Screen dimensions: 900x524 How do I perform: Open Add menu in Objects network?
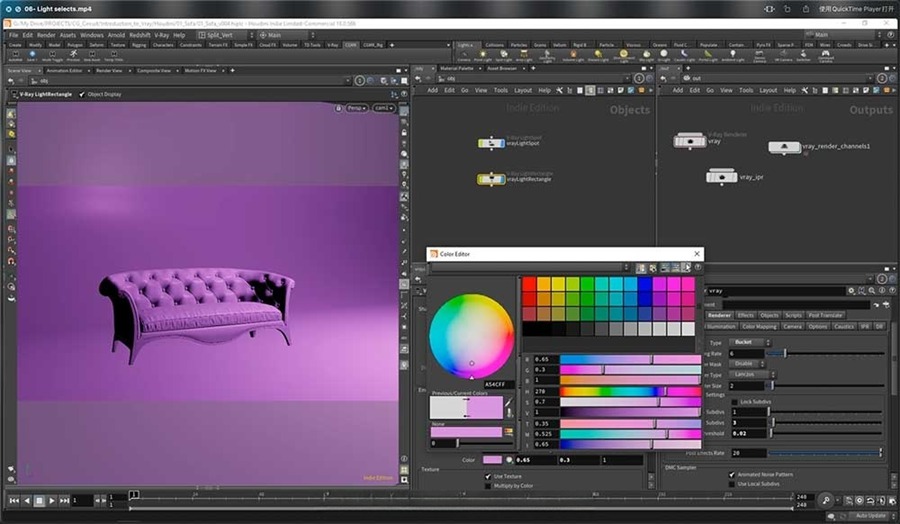432,90
